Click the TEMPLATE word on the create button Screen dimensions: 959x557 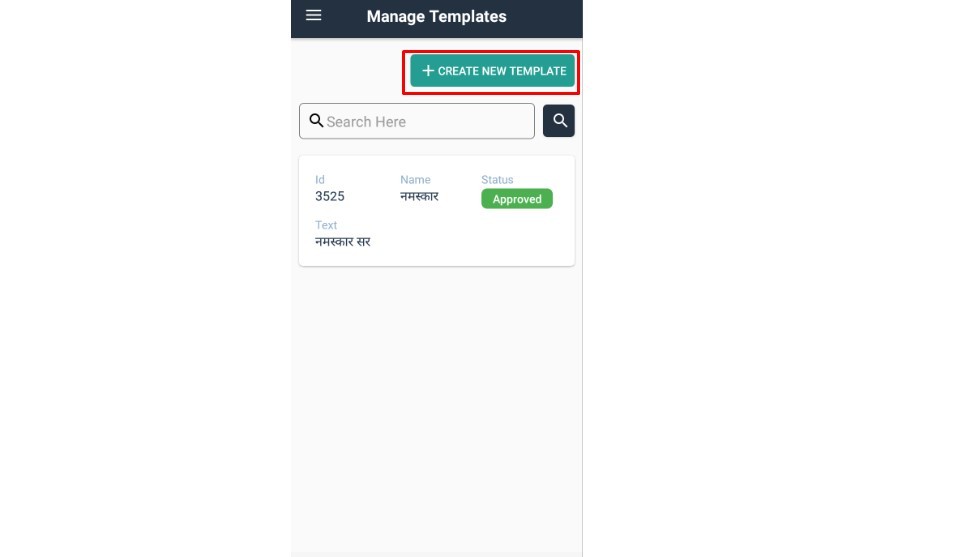[x=539, y=71]
